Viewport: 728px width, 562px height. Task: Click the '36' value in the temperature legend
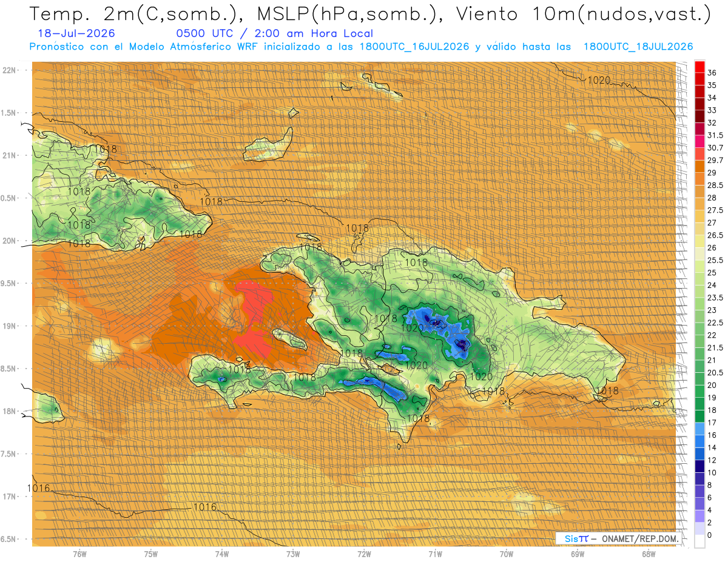(712, 73)
